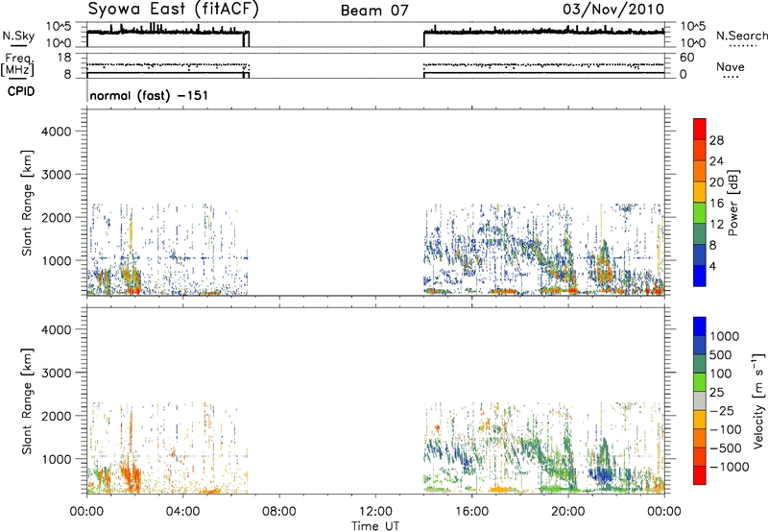Select the '-500' label on Velocity colorbar
768x532 pixels.
click(x=726, y=447)
